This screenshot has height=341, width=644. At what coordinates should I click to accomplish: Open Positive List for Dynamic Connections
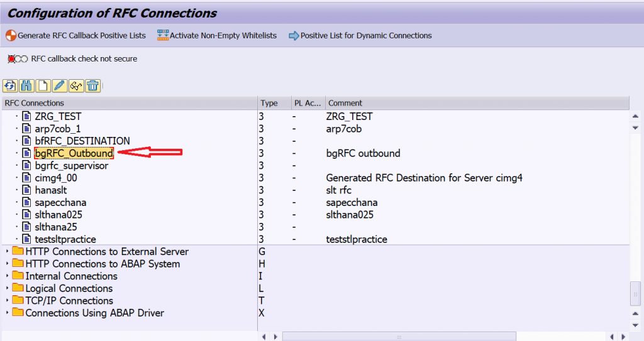click(x=360, y=36)
